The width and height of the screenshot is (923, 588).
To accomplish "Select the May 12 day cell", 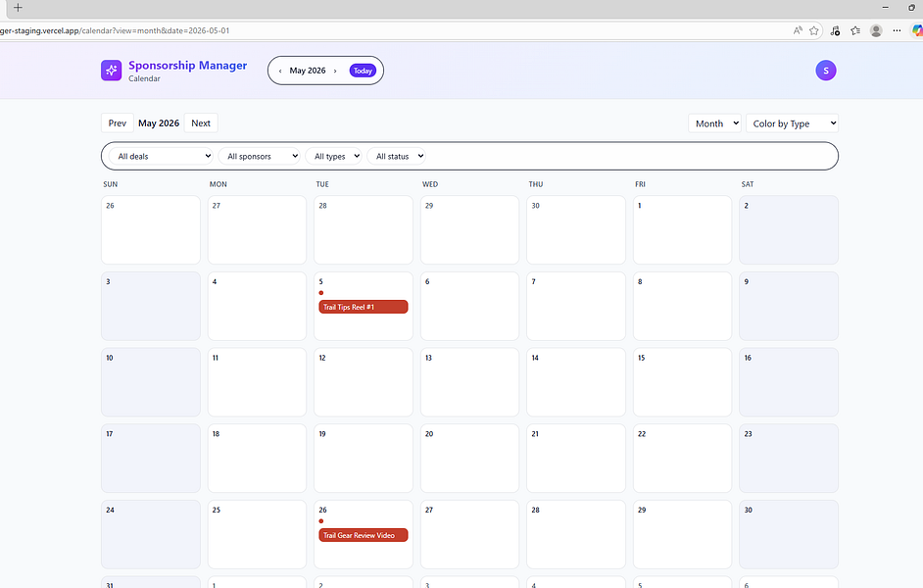I will point(364,382).
